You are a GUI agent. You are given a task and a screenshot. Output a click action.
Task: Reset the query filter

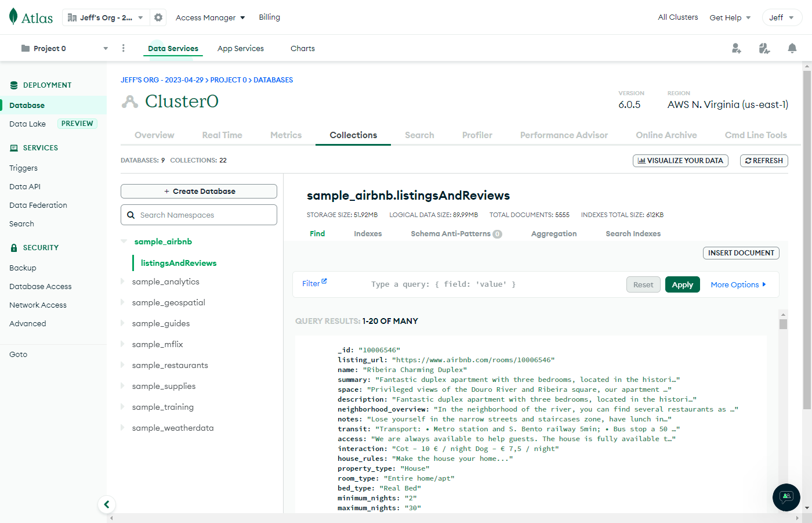coord(643,284)
